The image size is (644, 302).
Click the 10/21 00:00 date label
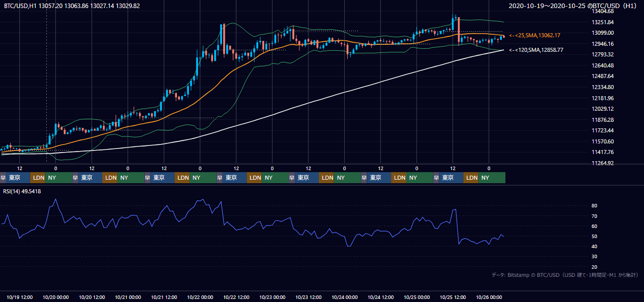(128, 297)
